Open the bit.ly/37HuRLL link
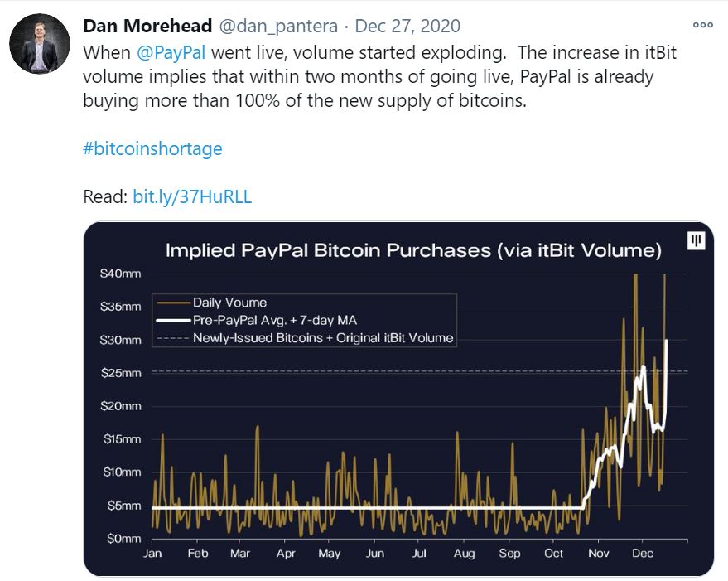728x581 pixels. tap(192, 196)
